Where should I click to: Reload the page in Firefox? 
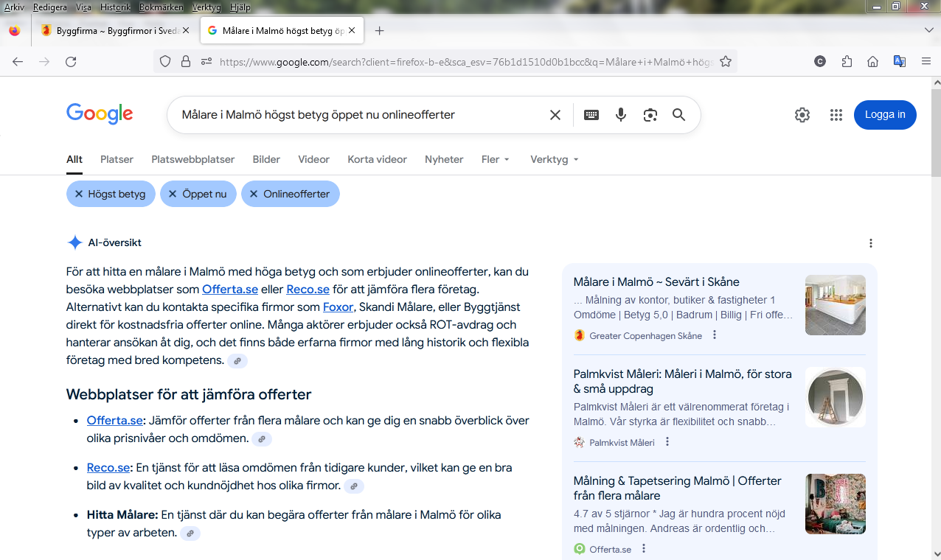point(71,62)
